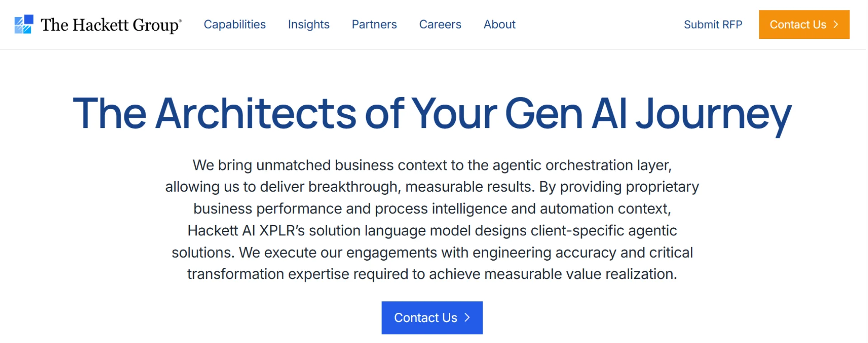Expand the About dropdown
The image size is (868, 343).
pyautogui.click(x=499, y=25)
